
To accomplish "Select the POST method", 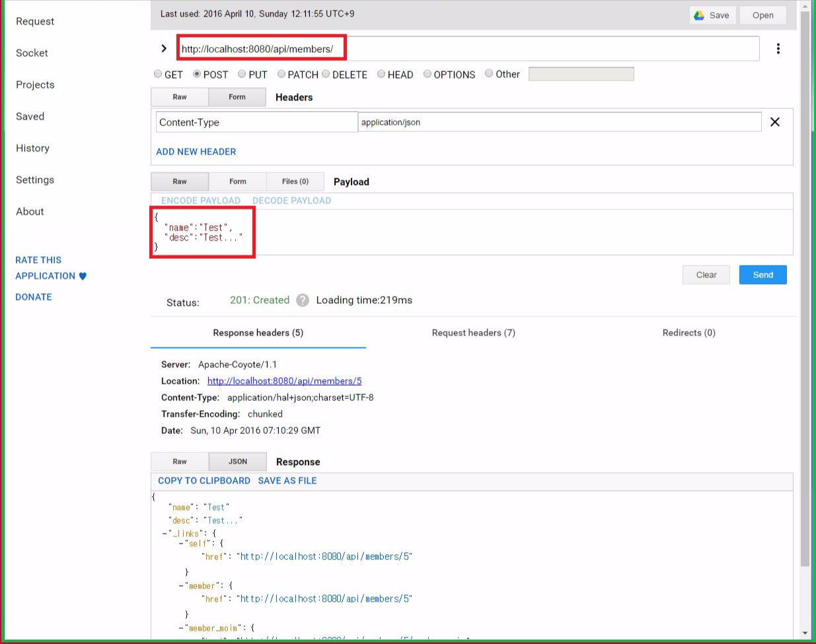I will point(197,74).
